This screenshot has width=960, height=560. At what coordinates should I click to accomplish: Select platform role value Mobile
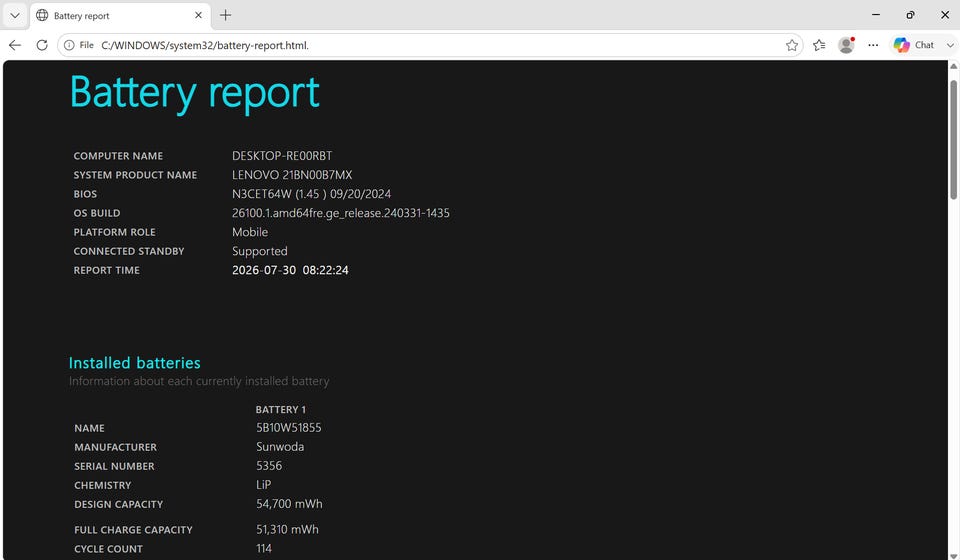250,232
